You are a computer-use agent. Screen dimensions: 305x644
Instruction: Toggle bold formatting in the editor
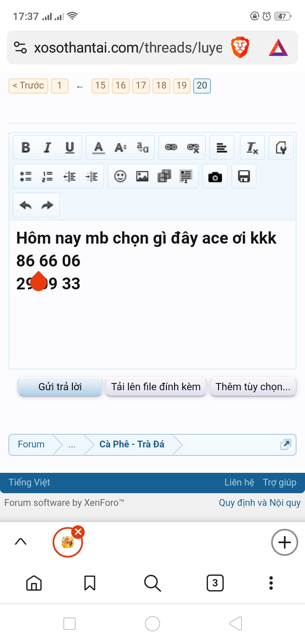click(x=26, y=147)
